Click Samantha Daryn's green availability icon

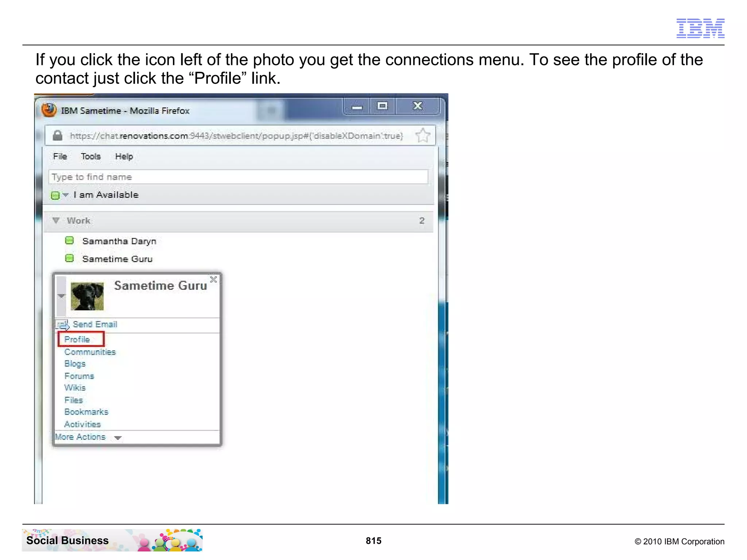click(x=69, y=241)
